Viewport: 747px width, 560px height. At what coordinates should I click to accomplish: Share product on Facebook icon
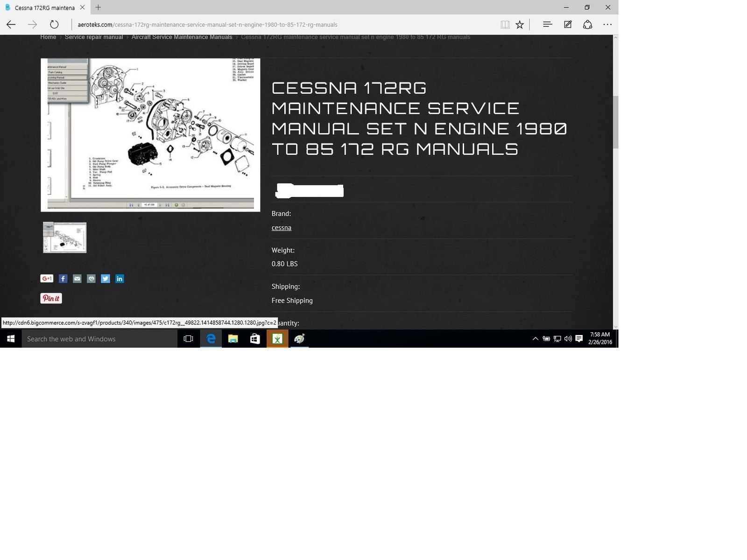click(x=63, y=279)
